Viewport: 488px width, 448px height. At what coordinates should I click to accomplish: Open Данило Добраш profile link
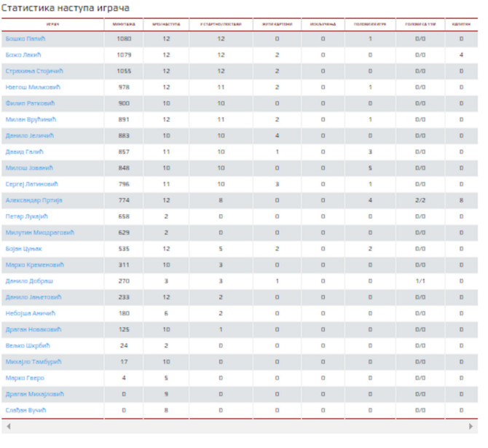pos(28,280)
